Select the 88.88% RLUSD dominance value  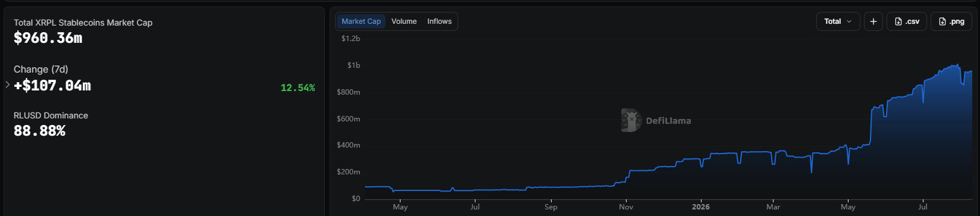coord(39,131)
